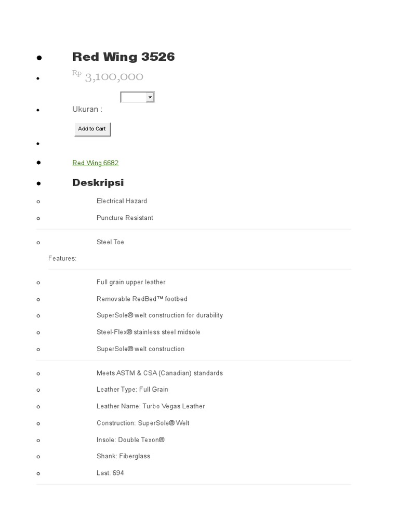Click the Deskripsi heading
Viewport: 399px width, 532px height.
(98, 183)
